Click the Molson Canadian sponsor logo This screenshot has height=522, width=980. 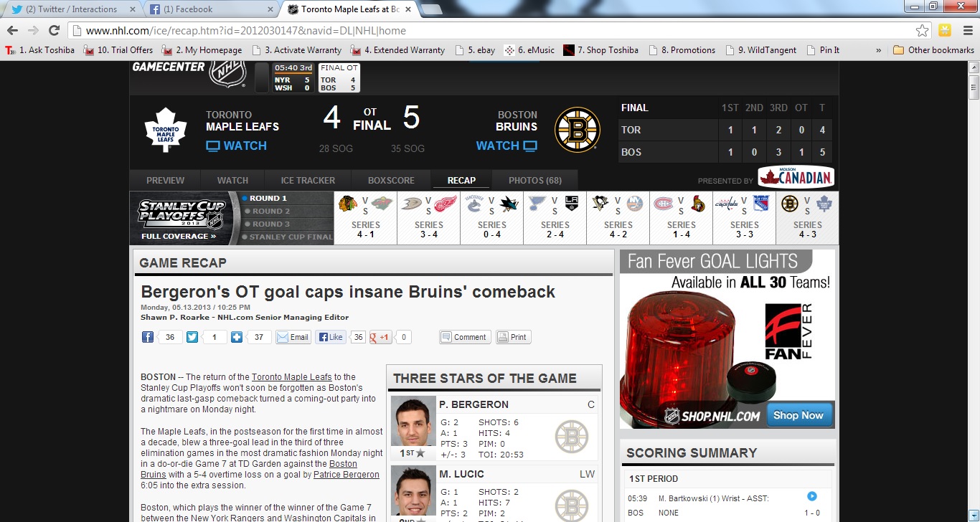click(x=796, y=178)
